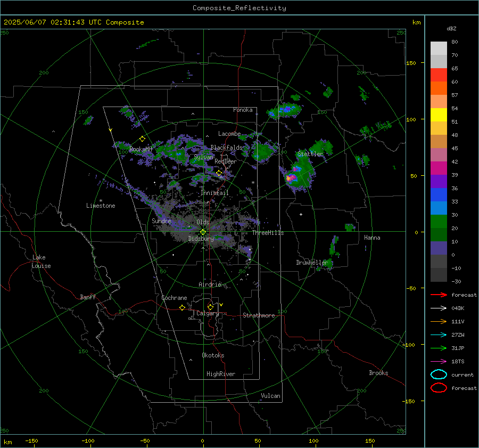Click the Stettler city label
This screenshot has width=479, height=448.
(310, 154)
